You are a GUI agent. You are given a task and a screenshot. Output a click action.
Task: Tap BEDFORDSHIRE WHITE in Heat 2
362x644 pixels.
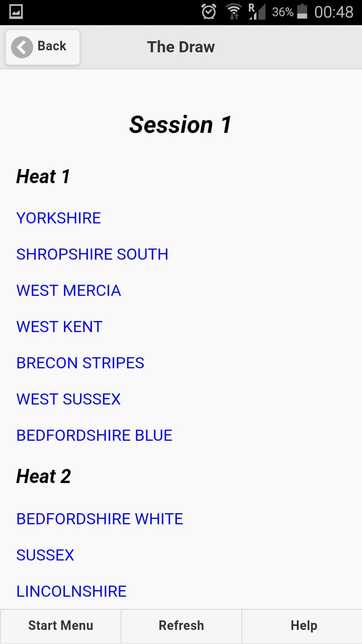(100, 519)
